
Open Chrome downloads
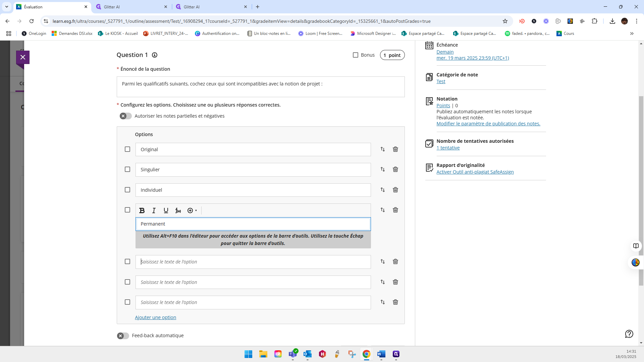[x=612, y=21]
